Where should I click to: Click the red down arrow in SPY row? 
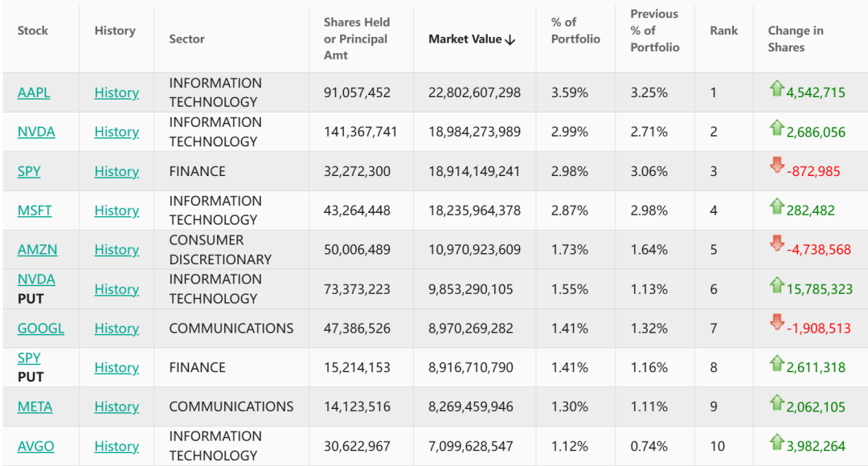(x=776, y=166)
